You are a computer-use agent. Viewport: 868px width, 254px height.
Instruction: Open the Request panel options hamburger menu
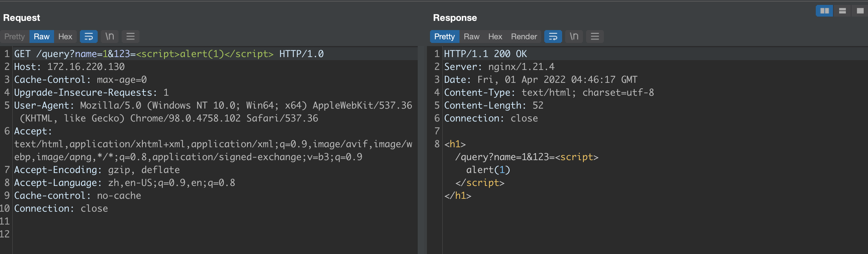pos(131,36)
